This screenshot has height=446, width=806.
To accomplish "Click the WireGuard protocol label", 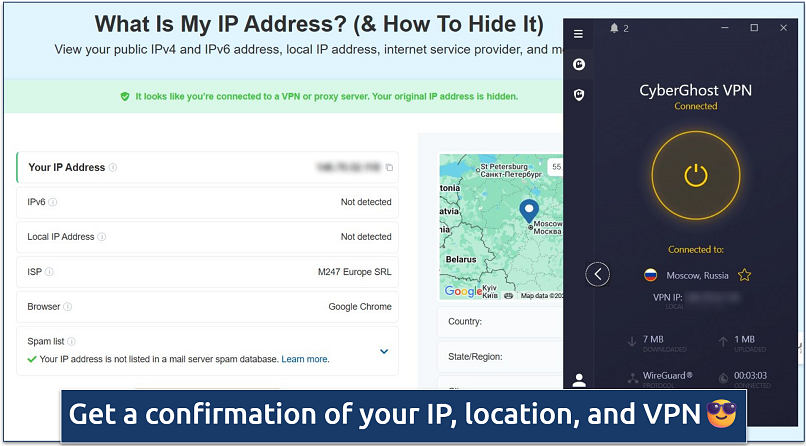I will pos(661,377).
